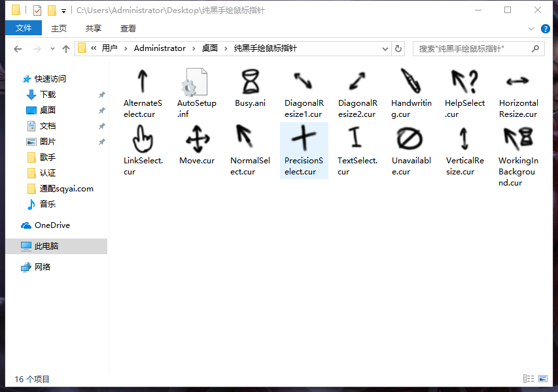Refresh the current folder view

pos(398,49)
